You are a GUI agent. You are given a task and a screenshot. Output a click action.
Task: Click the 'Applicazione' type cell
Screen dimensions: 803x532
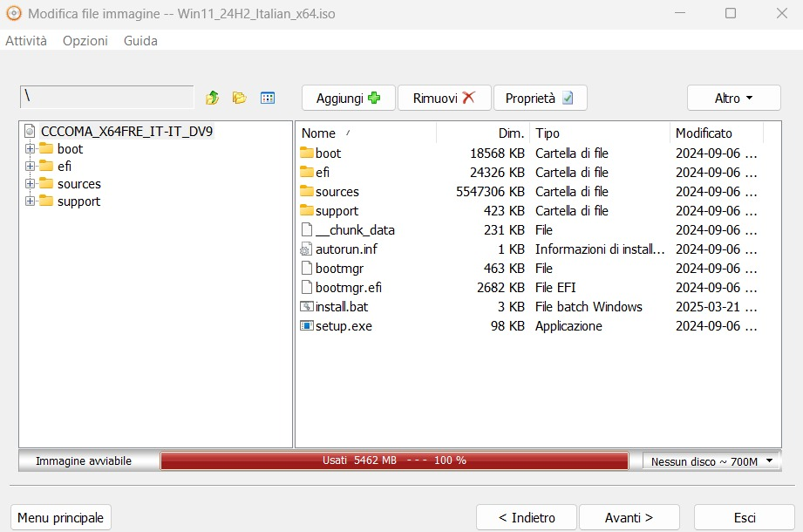pos(568,325)
